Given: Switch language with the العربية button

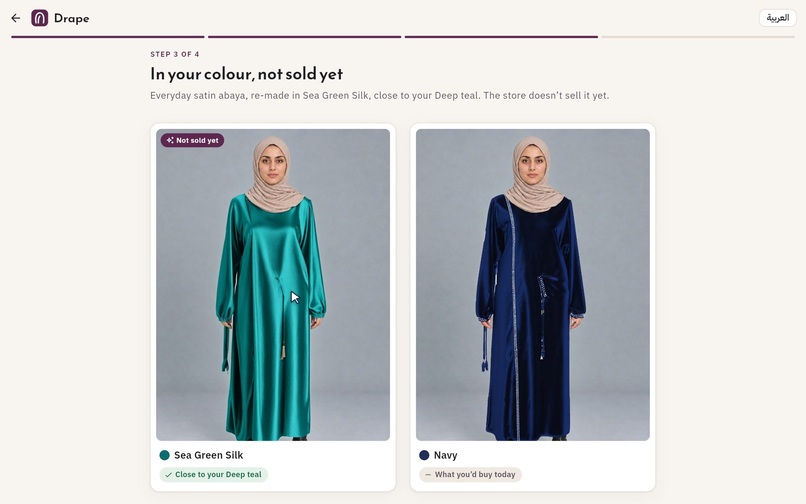Looking at the screenshot, I should (777, 18).
